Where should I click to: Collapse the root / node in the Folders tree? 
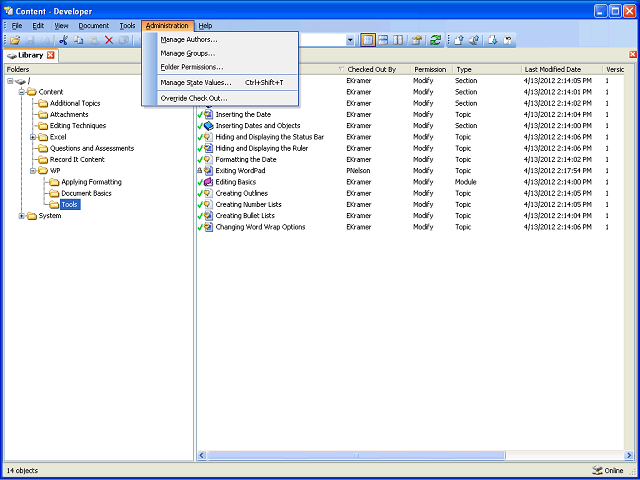10,81
